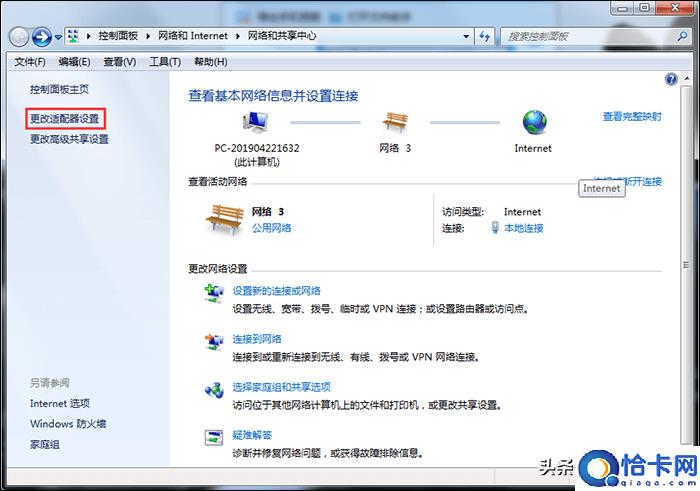Click the magnifier search icon

click(x=682, y=36)
